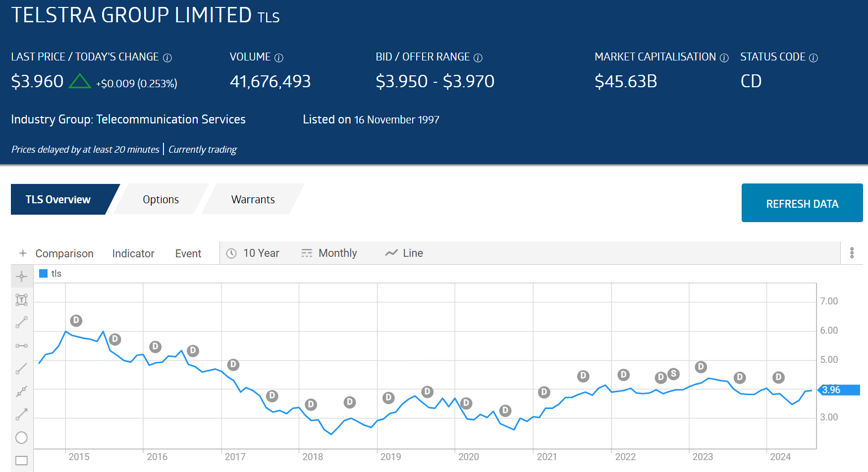Click the line chart icon beside Line
Screen dimensions: 868x472
391,253
